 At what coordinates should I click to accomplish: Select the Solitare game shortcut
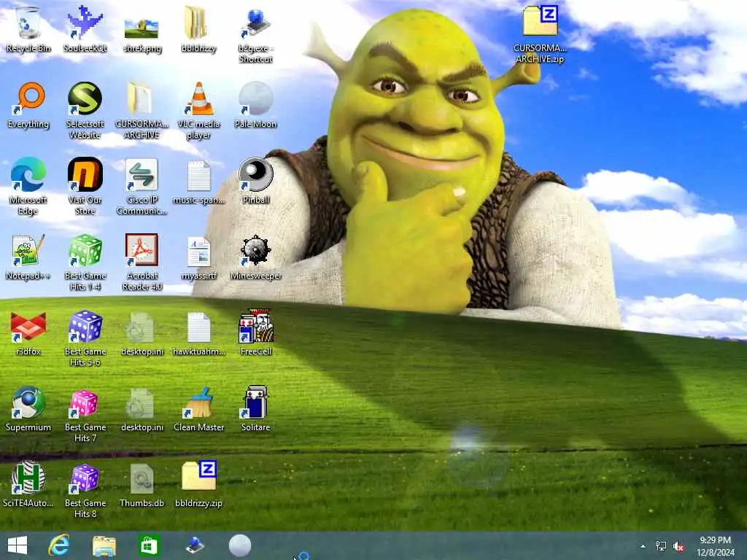tap(256, 408)
